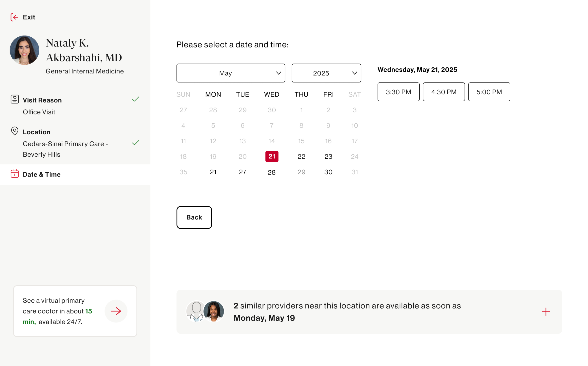Go to the Date & Time step
Viewport: 588px width, 366px height.
pyautogui.click(x=42, y=175)
